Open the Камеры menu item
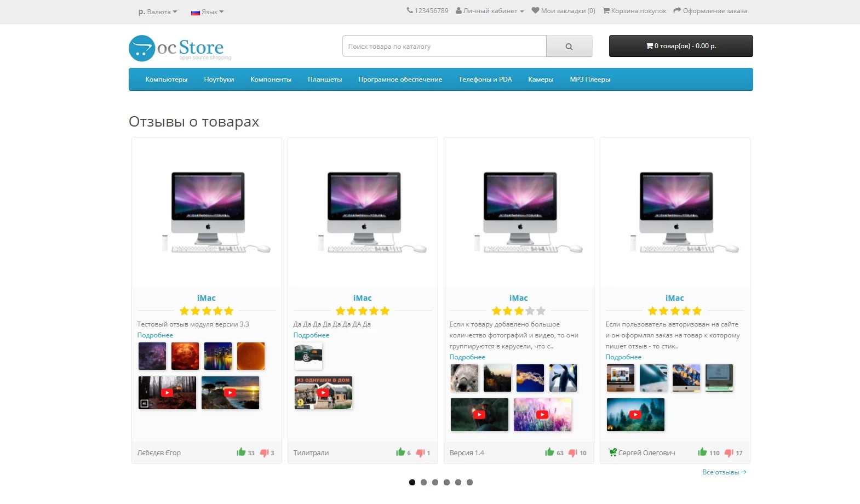Image resolution: width=860 pixels, height=504 pixels. pyautogui.click(x=541, y=79)
